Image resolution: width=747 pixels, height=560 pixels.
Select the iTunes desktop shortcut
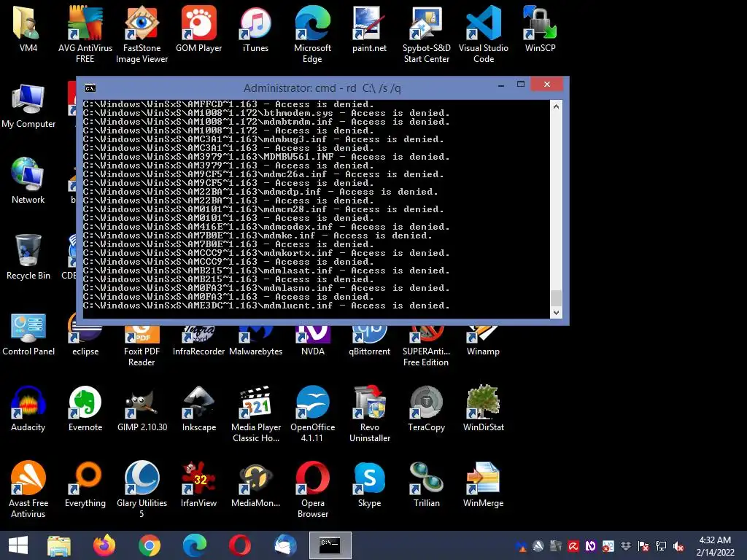(255, 28)
